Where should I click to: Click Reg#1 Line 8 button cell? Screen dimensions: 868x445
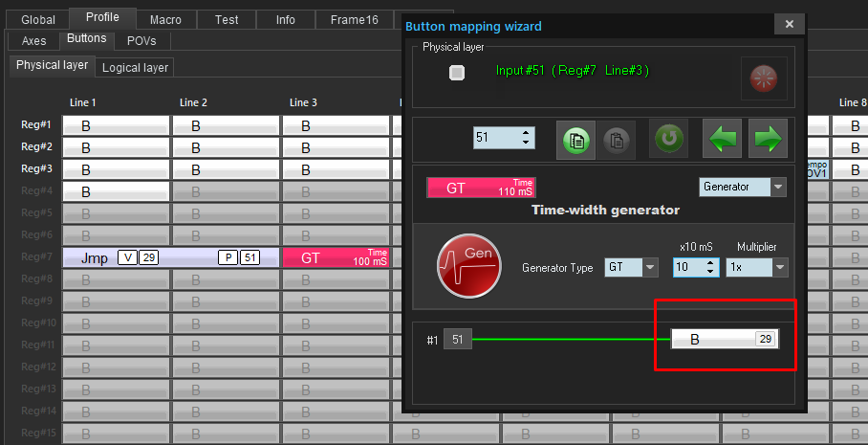(x=850, y=125)
